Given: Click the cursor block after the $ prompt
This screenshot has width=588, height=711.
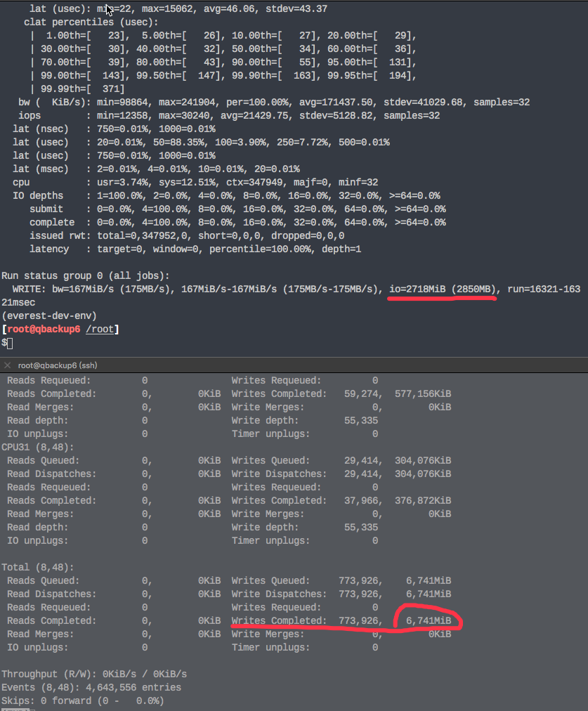Looking at the screenshot, I should coord(10,344).
